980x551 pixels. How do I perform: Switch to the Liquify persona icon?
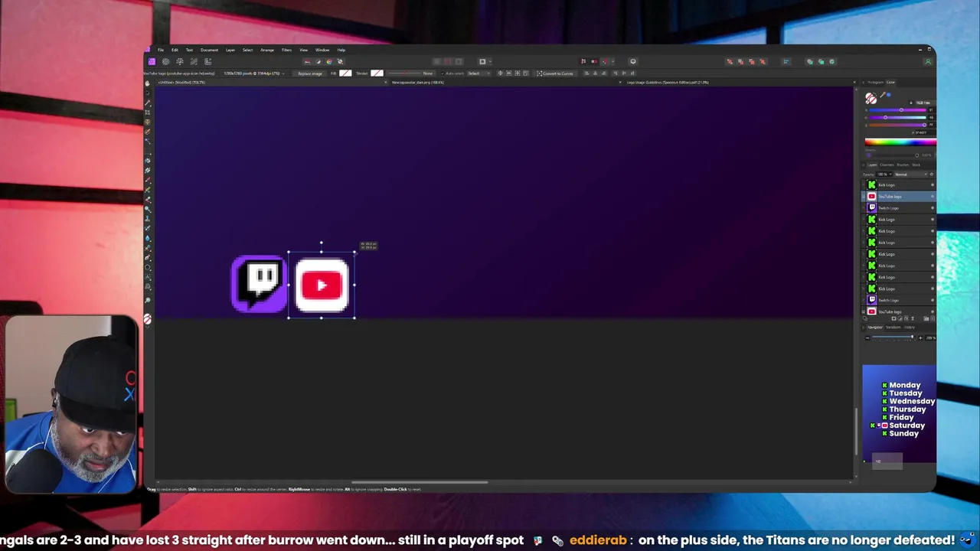(166, 61)
